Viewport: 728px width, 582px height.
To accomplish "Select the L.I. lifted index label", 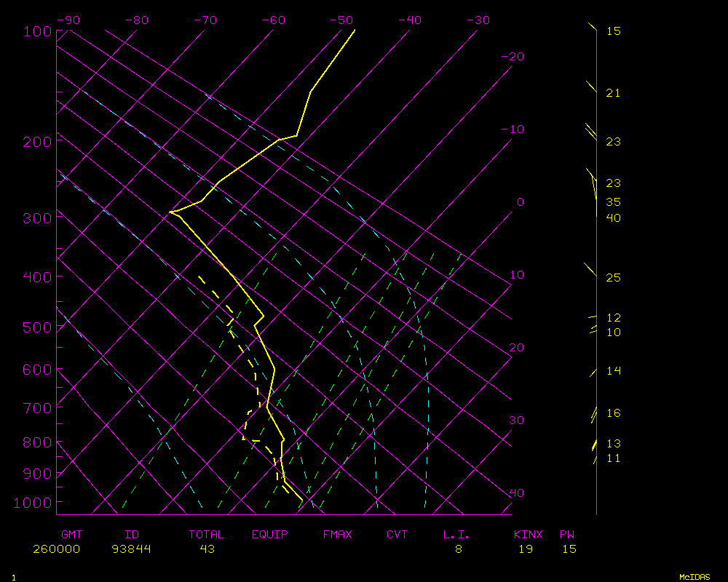I will click(x=457, y=535).
